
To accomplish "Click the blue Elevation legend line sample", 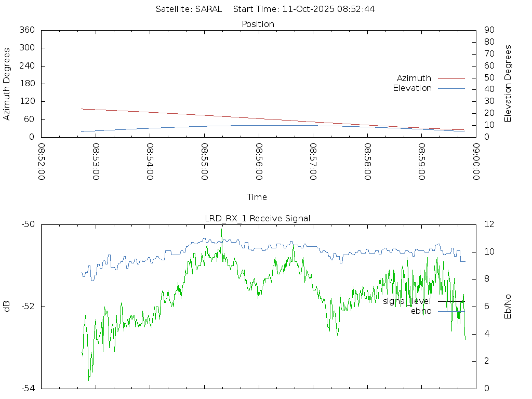I will [451, 88].
